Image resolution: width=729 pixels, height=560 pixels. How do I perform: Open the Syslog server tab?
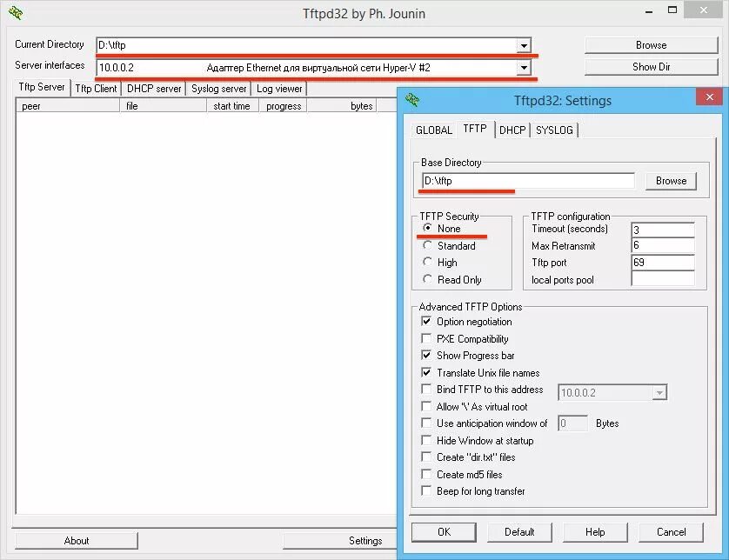[x=218, y=89]
